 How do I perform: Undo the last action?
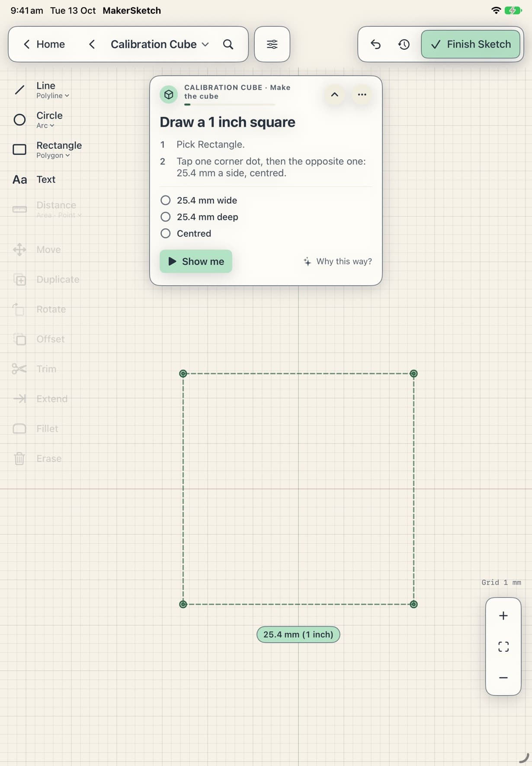point(375,44)
